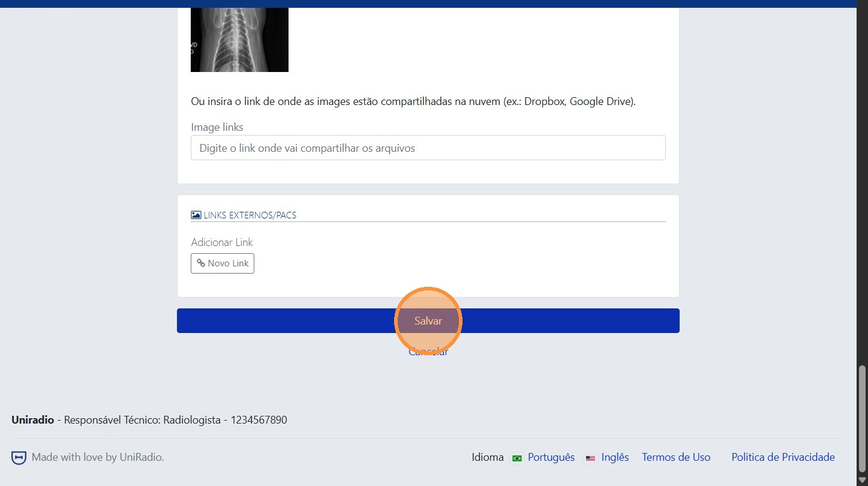This screenshot has width=868, height=486.
Task: Switch language to Inglês
Action: [615, 457]
